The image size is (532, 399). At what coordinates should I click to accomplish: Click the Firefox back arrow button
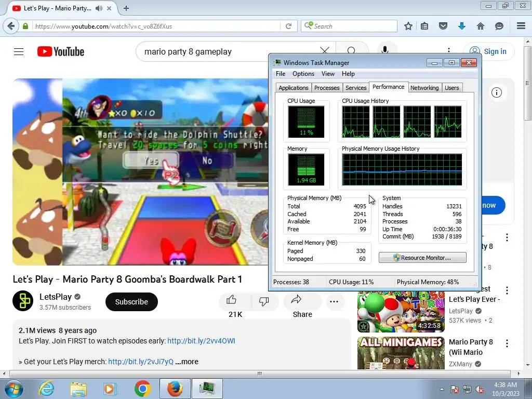11,26
